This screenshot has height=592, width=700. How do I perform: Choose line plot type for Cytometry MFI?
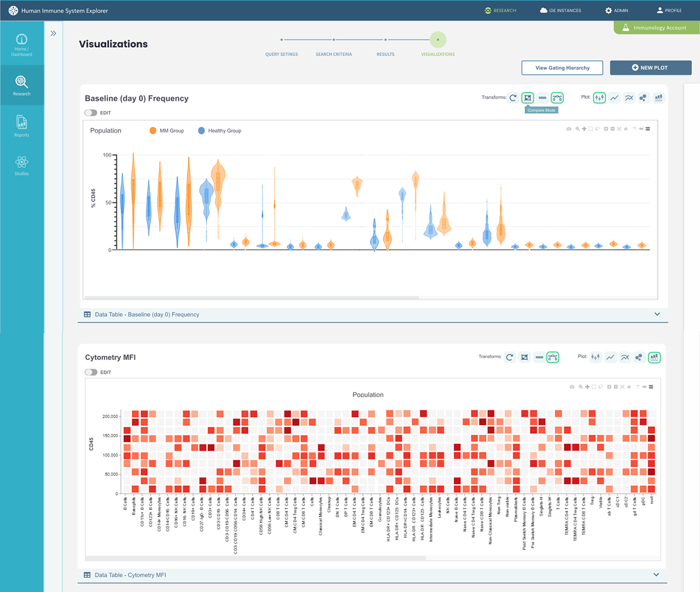pos(610,357)
